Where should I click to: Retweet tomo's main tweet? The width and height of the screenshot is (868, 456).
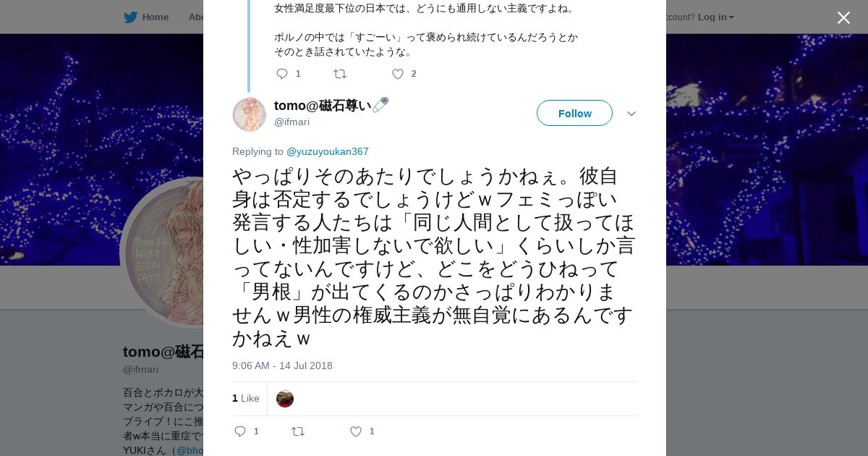tap(297, 431)
